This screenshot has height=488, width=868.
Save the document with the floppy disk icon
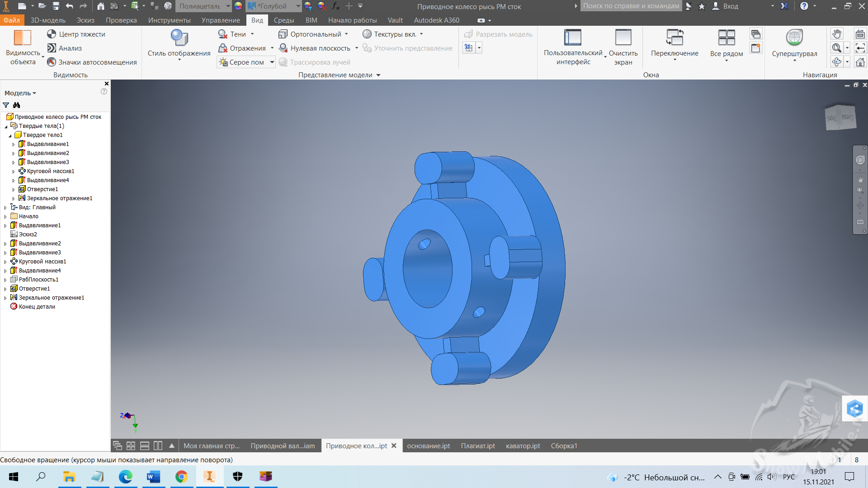[56, 6]
